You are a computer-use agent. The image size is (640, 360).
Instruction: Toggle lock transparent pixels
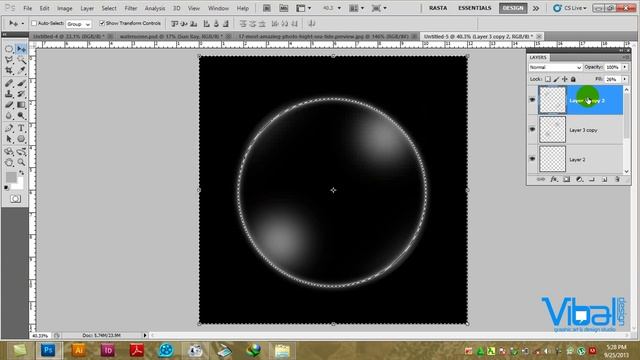548,79
